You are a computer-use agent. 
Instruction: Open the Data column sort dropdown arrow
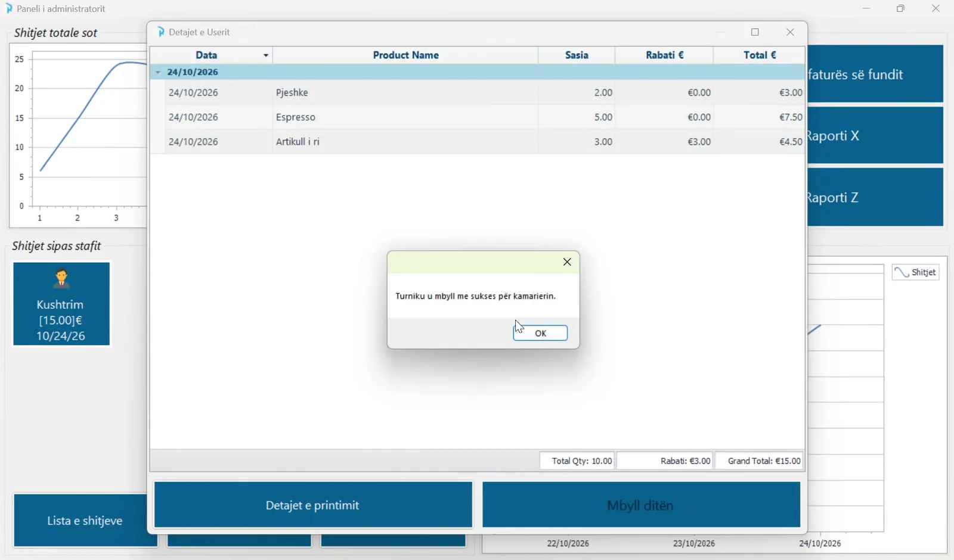point(266,55)
